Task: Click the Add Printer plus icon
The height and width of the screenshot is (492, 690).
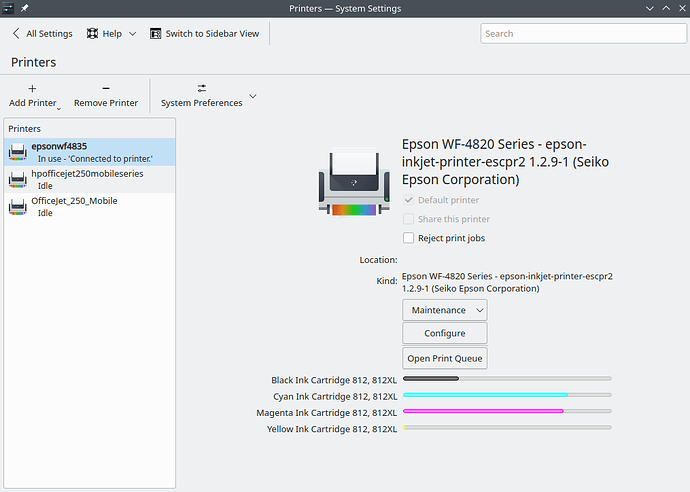Action: click(x=32, y=88)
